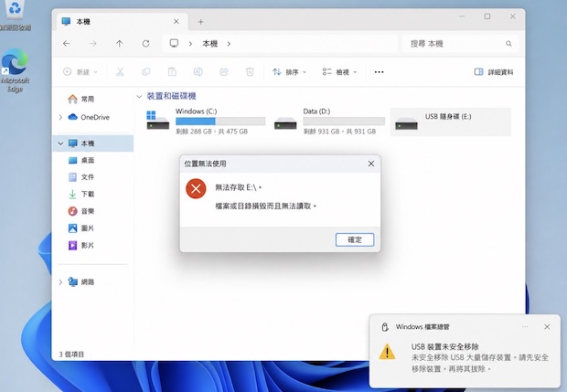
Task: Open the see more options ellipsis
Action: [379, 72]
